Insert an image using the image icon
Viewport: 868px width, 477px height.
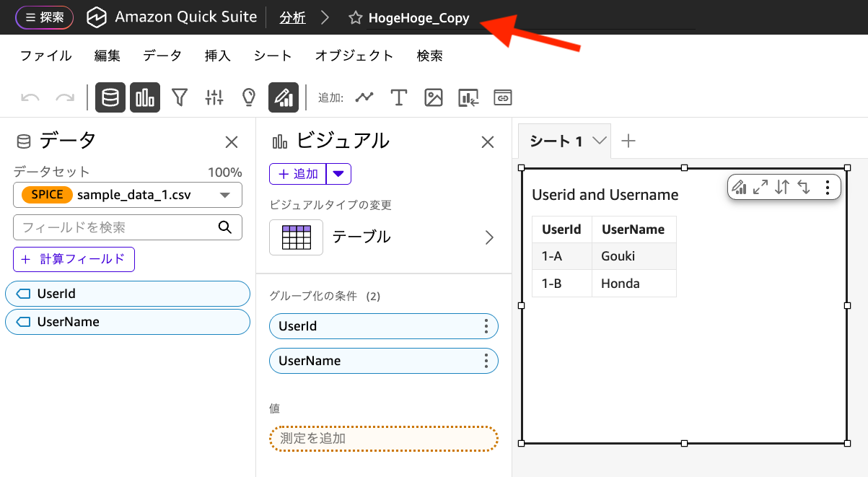434,97
